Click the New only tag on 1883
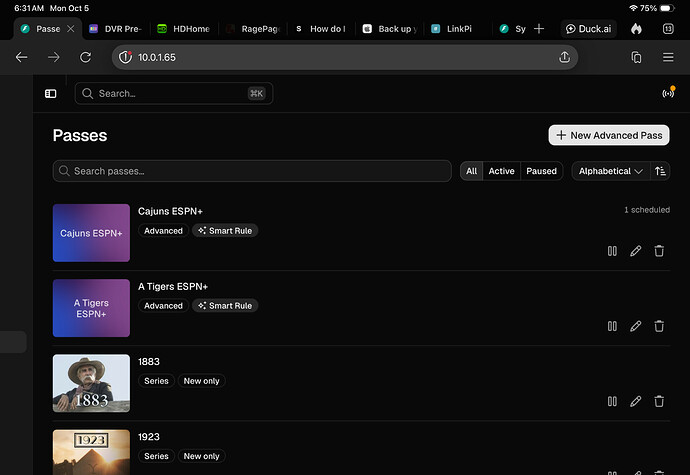 201,381
